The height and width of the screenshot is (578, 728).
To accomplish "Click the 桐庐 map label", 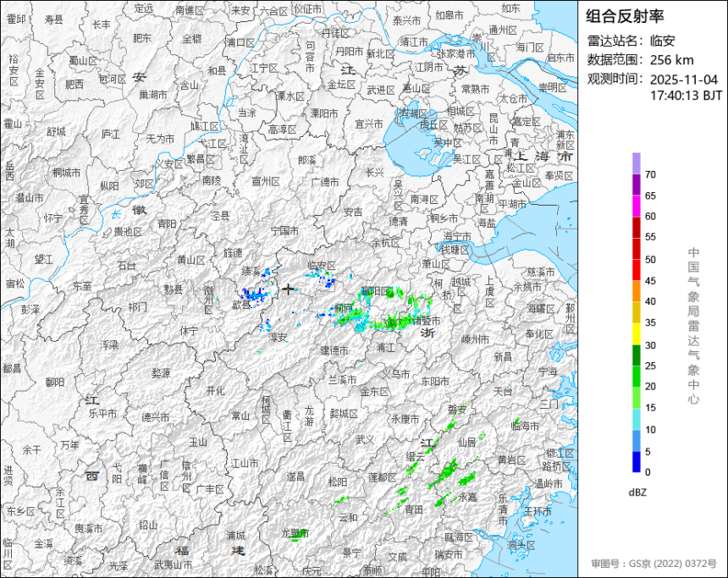I will coord(344,307).
